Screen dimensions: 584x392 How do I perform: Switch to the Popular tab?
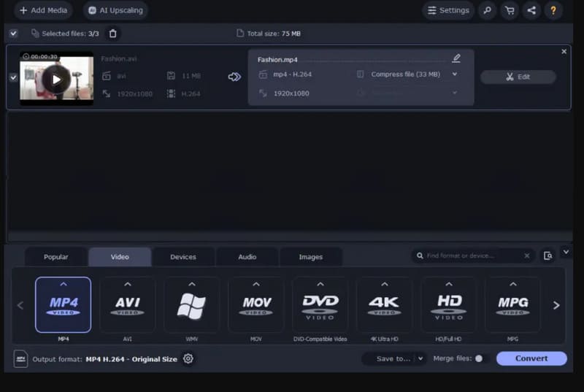[56, 256]
